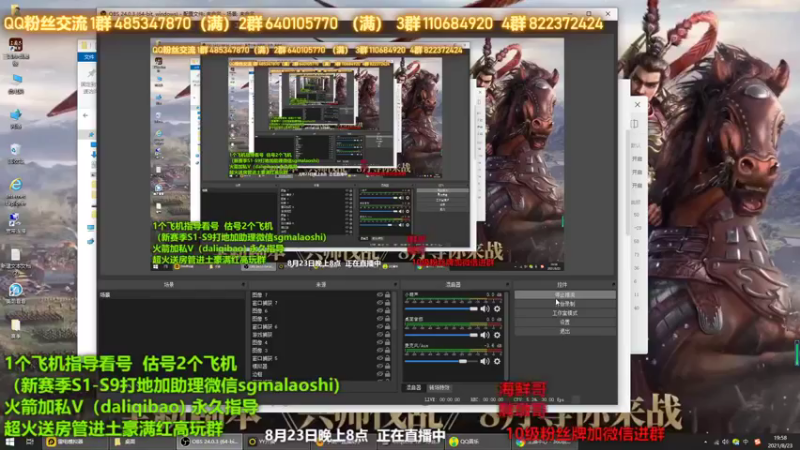The image size is (800, 450).
Task: Click back arrow in File Explorer window
Action: tap(85, 115)
